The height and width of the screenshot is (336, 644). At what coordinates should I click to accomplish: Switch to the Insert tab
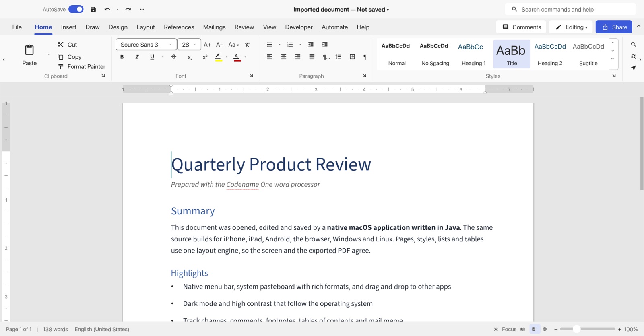(x=68, y=27)
